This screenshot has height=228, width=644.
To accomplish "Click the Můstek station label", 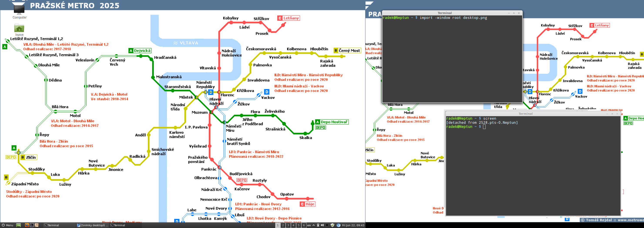I will coord(186,97).
